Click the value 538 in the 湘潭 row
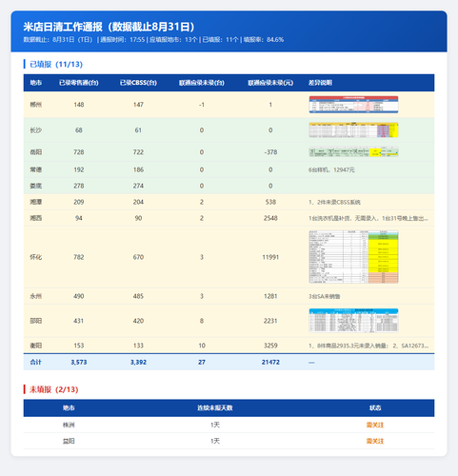 click(270, 202)
